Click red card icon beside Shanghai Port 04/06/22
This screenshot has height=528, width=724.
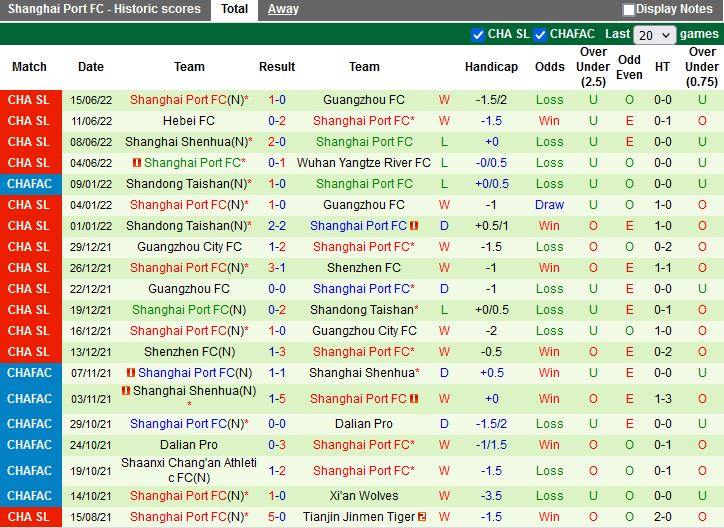click(137, 162)
